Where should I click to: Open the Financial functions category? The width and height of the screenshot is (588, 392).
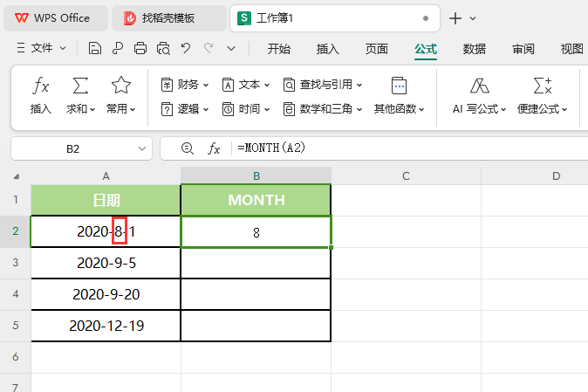coord(184,85)
